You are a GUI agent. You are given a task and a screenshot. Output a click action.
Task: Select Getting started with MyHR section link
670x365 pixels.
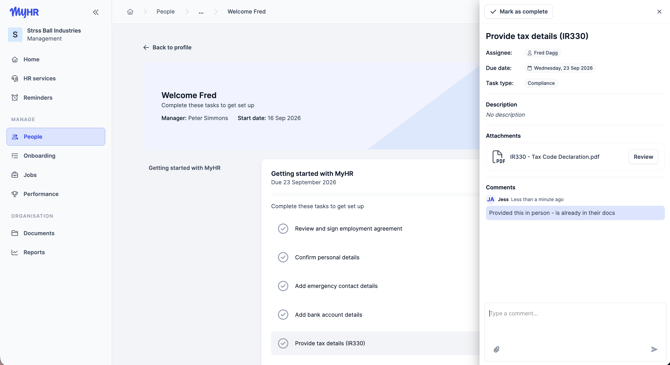[185, 168]
